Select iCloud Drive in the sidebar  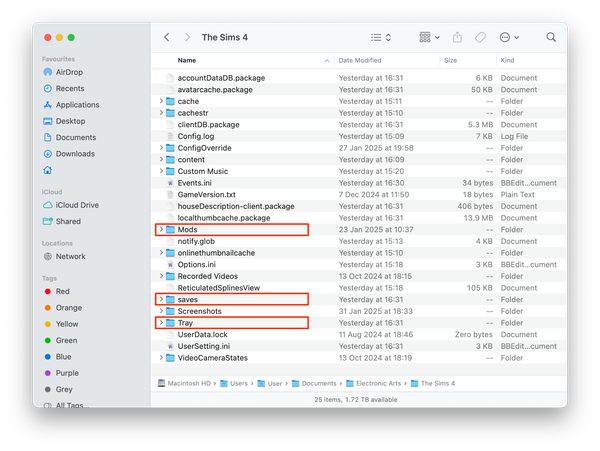point(75,205)
